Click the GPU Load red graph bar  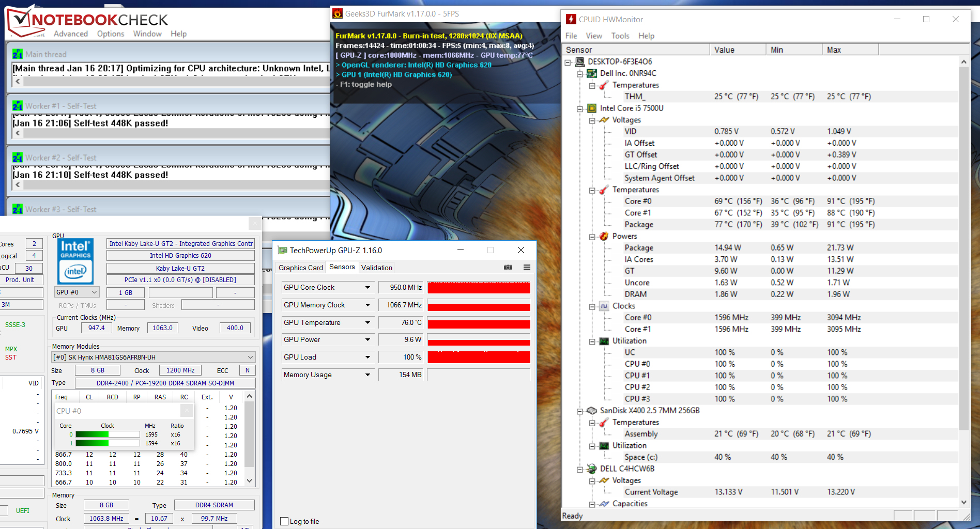[x=479, y=357]
